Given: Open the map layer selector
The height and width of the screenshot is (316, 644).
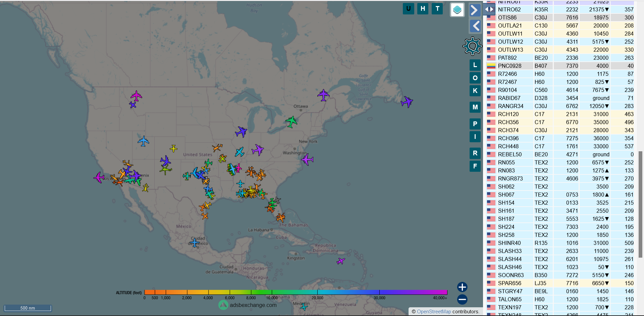Looking at the screenshot, I should tap(457, 10).
